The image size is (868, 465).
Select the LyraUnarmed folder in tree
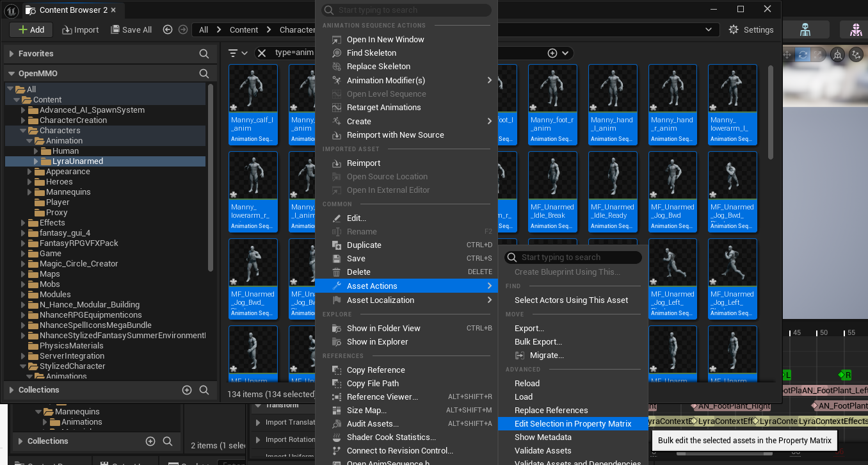77,161
